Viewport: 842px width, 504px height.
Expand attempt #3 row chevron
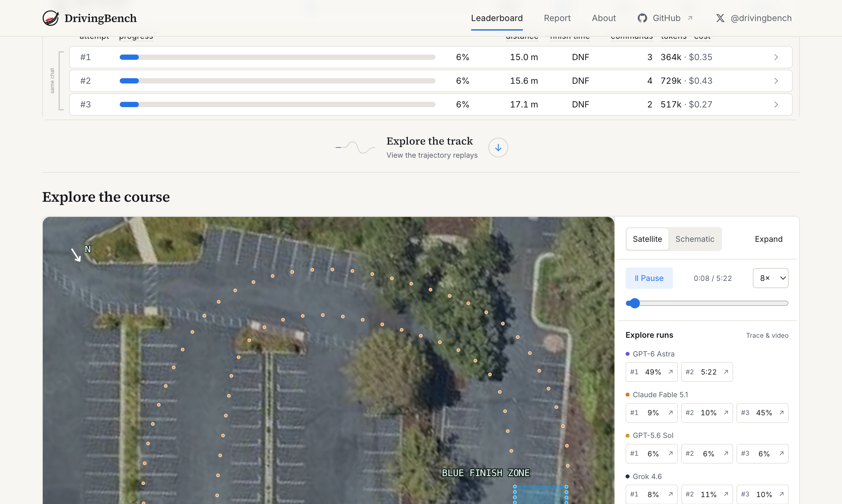point(776,104)
